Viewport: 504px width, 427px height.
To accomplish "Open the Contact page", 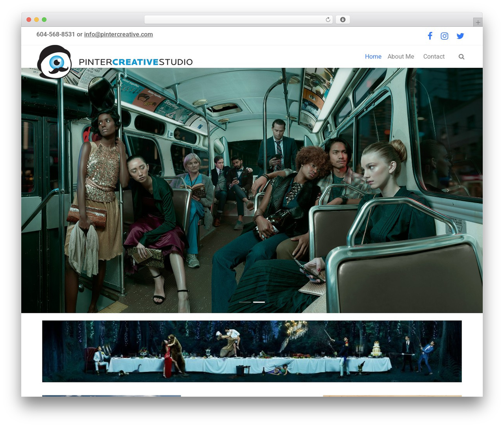I will (434, 57).
